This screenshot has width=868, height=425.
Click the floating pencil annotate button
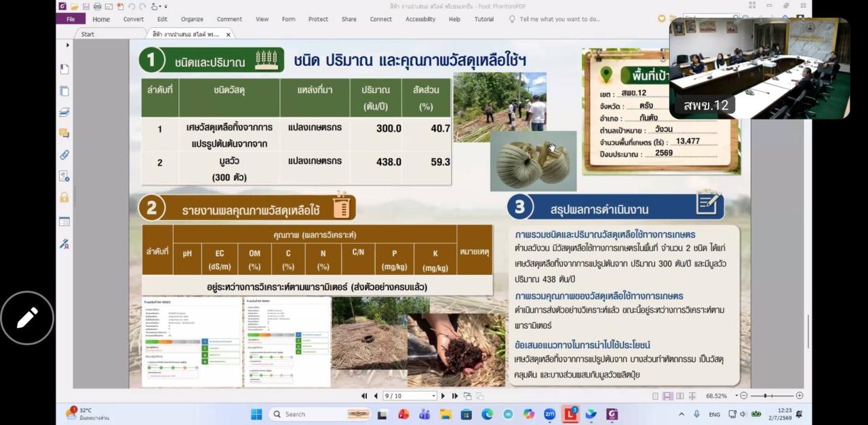[27, 318]
